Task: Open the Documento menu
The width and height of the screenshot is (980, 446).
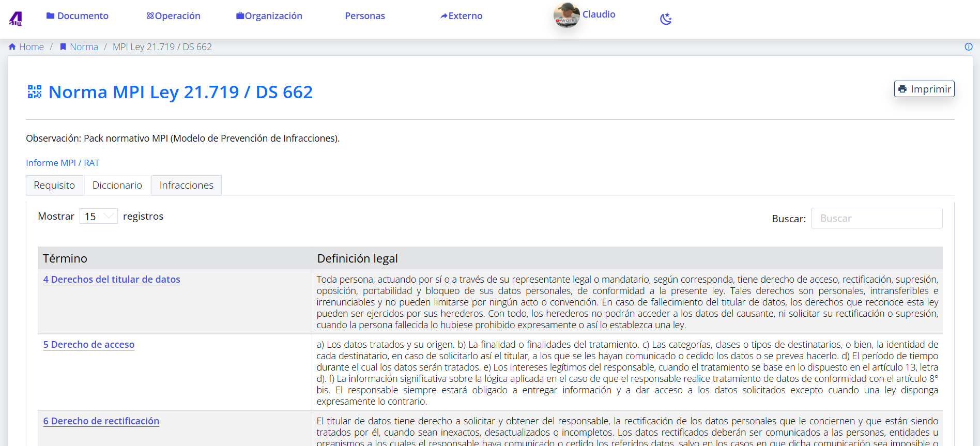Action: (78, 16)
